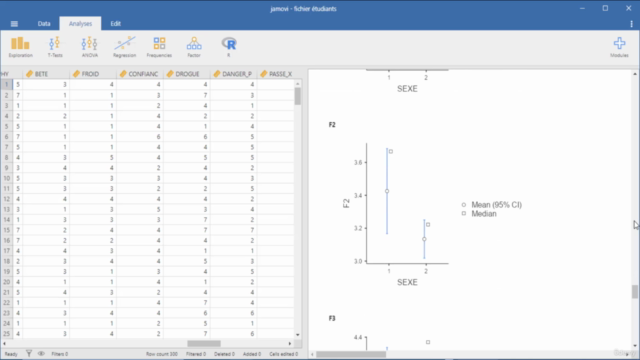This screenshot has width=640, height=360.
Task: Select the FROID cell in row 8
Action: pos(93,157)
